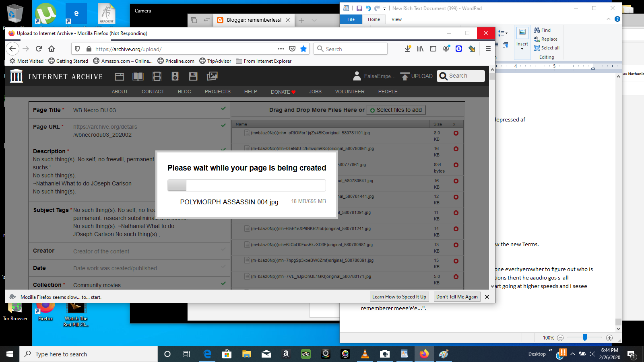This screenshot has height=362, width=644.
Task: Click Replace in WordPad Editing group
Action: pyautogui.click(x=545, y=39)
